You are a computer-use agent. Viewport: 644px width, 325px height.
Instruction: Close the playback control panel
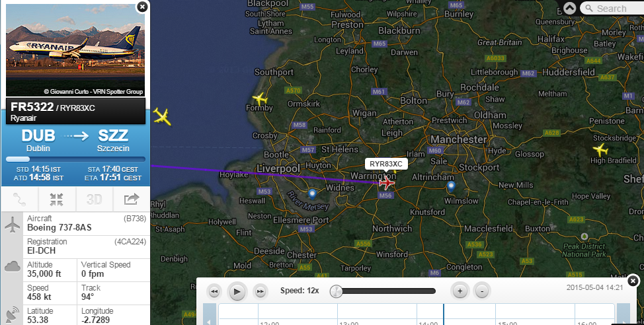(633, 281)
